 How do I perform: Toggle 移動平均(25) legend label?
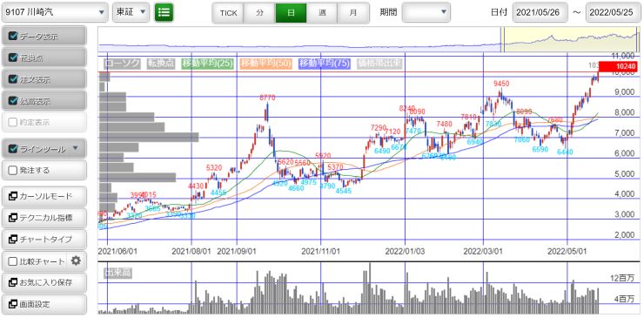[x=207, y=64]
